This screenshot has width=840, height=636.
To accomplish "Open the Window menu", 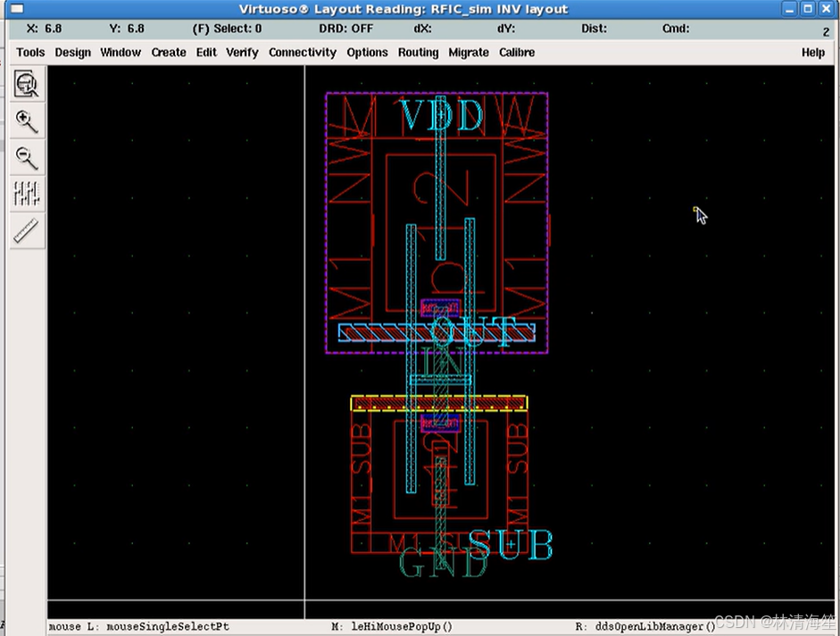I will click(121, 53).
